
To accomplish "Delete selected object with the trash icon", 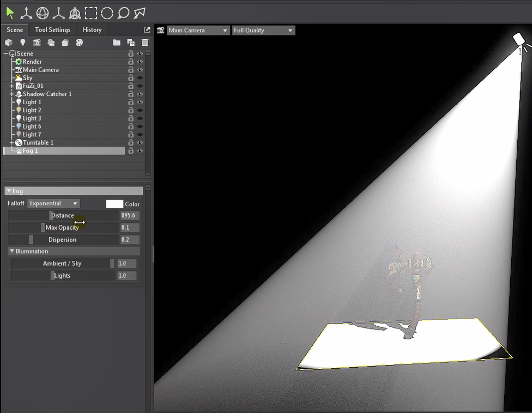I will 145,43.
